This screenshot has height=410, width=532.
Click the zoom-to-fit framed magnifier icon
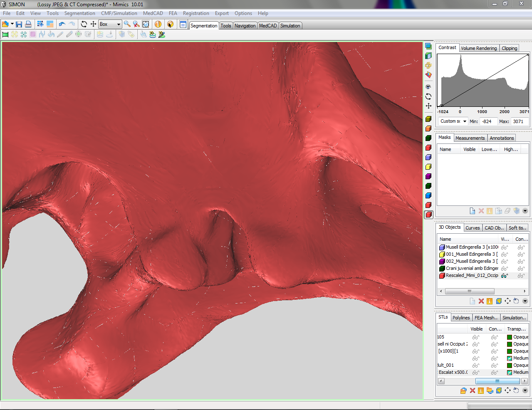pyautogui.click(x=146, y=25)
